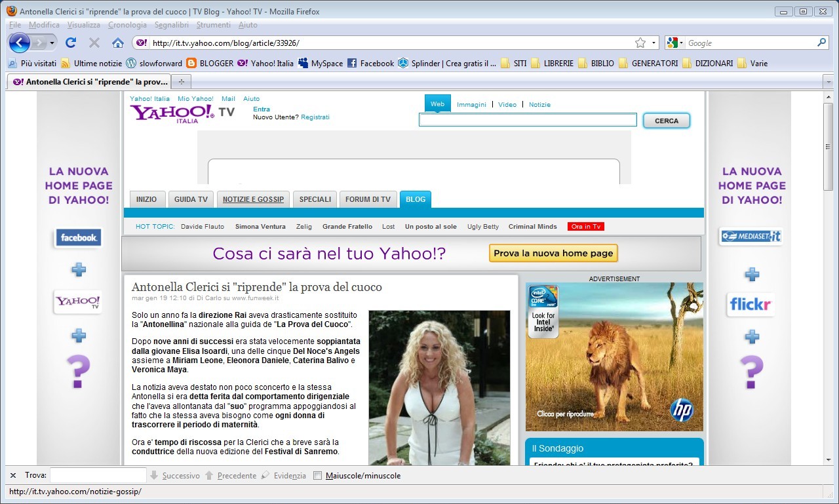839x504 pixels.
Task: Click the Criminal Minds hot topic link
Action: coord(533,227)
